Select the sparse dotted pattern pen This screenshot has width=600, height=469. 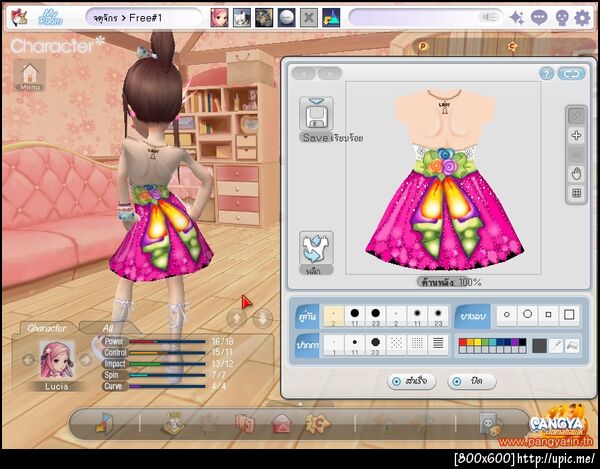click(396, 345)
